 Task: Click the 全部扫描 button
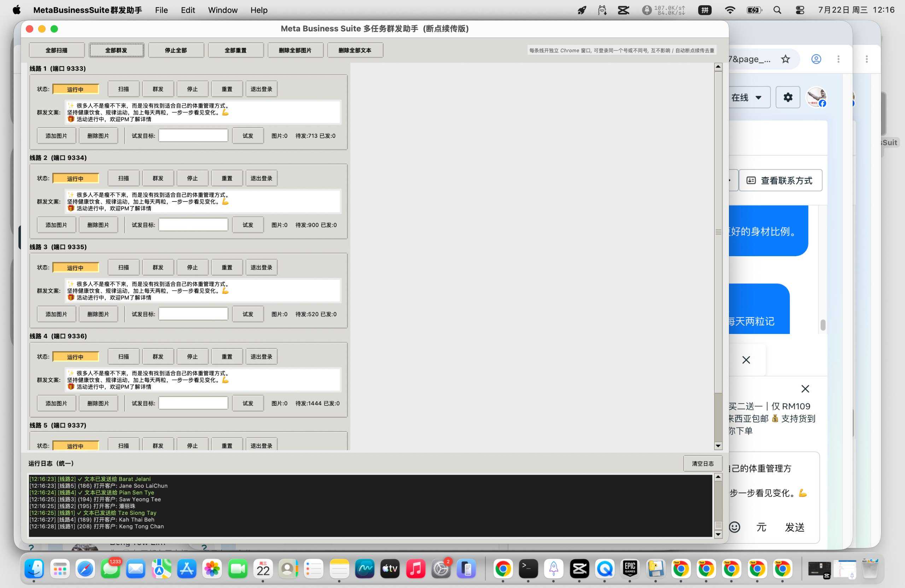57,50
